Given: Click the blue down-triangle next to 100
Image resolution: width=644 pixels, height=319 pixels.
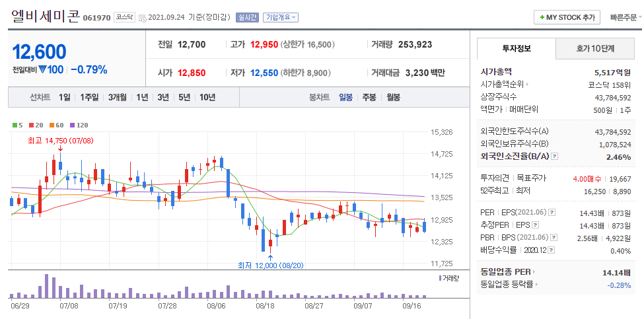Looking at the screenshot, I should [x=42, y=70].
